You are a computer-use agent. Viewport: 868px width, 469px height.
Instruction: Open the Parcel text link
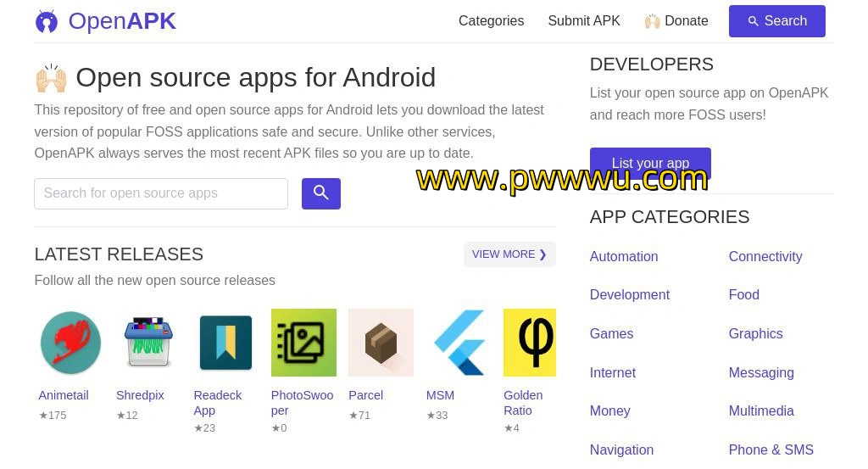366,395
